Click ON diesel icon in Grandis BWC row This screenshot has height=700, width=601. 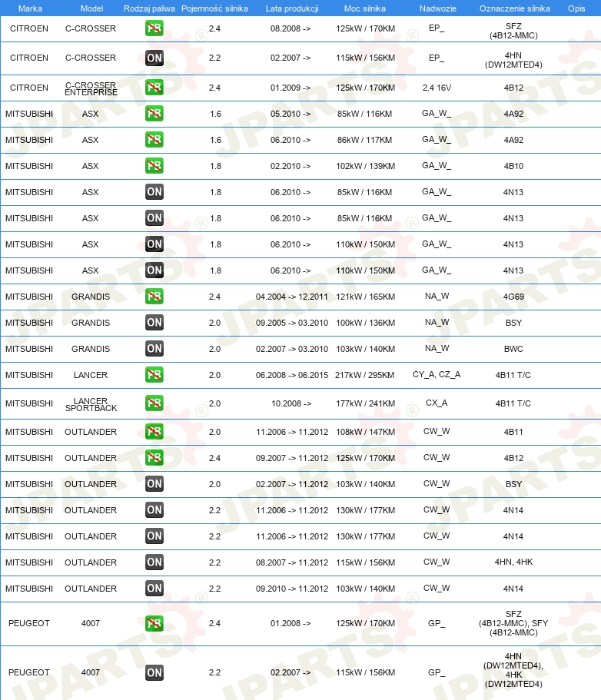(x=154, y=349)
